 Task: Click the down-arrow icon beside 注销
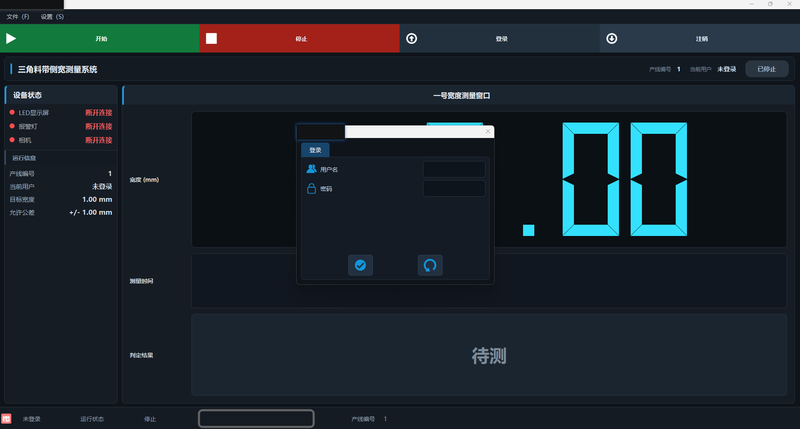coord(612,38)
